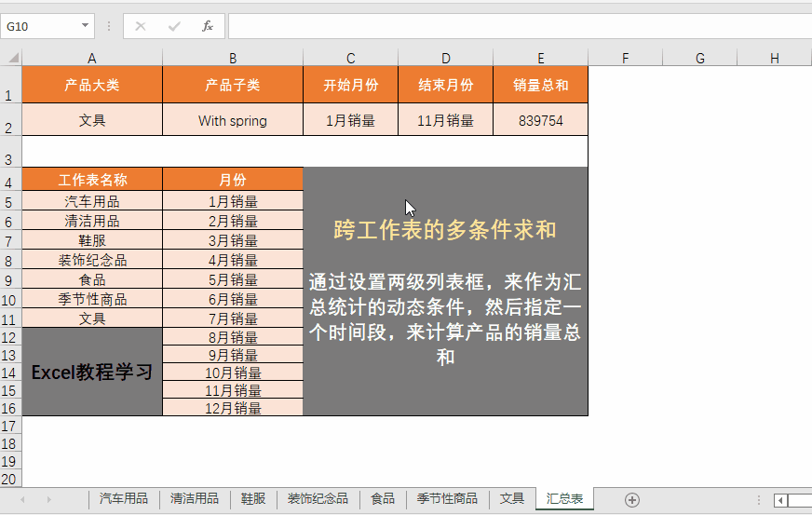
Task: Click the 跨工作表的多条件求和 title text
Action: pos(445,229)
